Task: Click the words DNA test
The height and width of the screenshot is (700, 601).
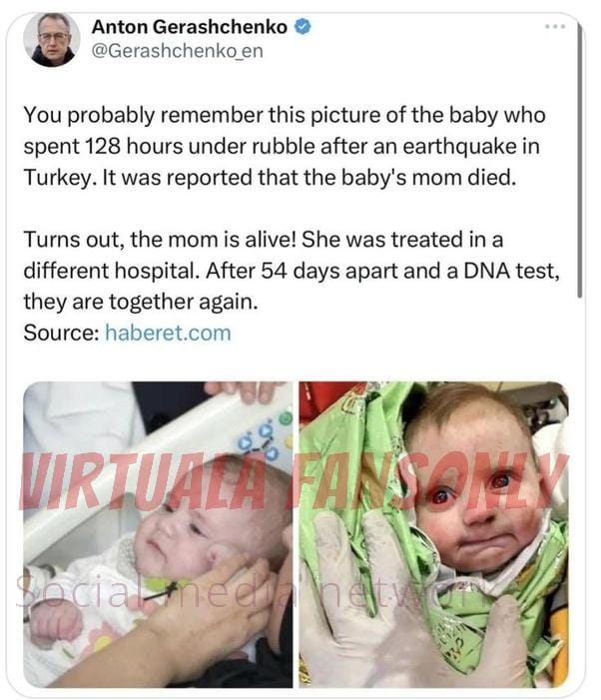Action: tap(511, 271)
